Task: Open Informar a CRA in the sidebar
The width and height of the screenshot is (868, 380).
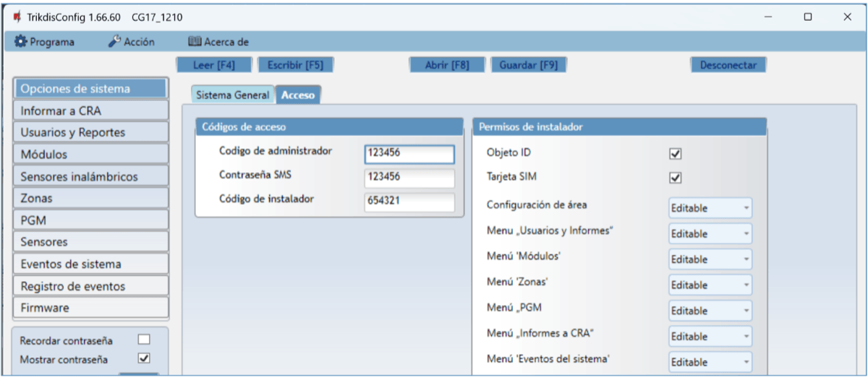Action: click(x=90, y=111)
